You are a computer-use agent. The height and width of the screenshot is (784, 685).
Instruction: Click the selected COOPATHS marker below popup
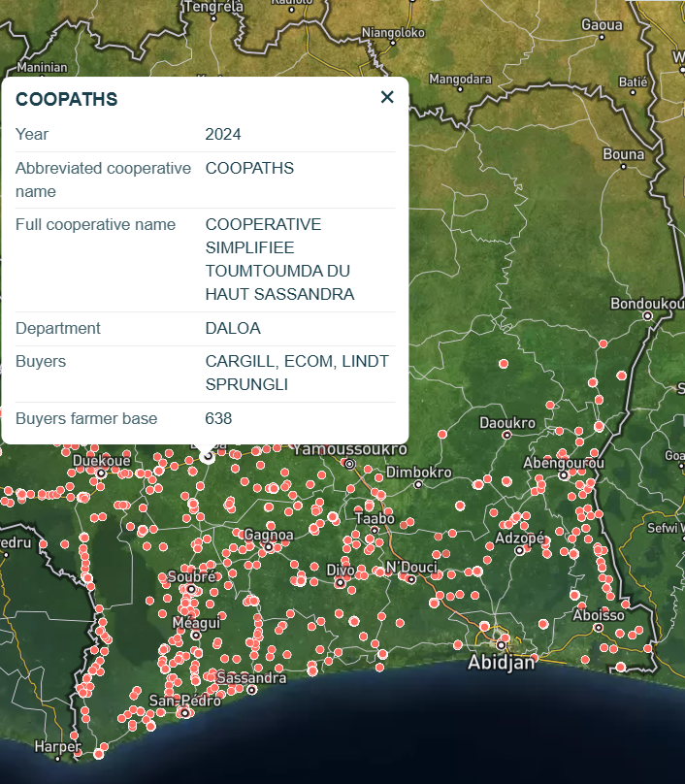tap(208, 456)
